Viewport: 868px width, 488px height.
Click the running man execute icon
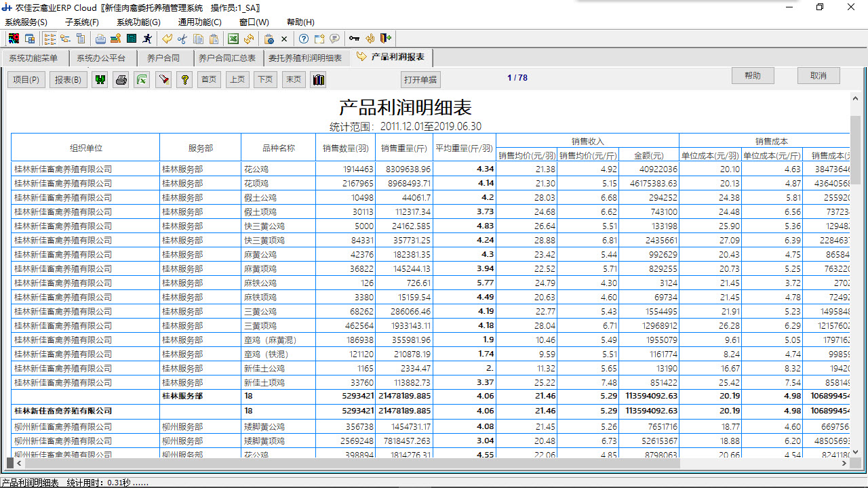click(x=146, y=39)
